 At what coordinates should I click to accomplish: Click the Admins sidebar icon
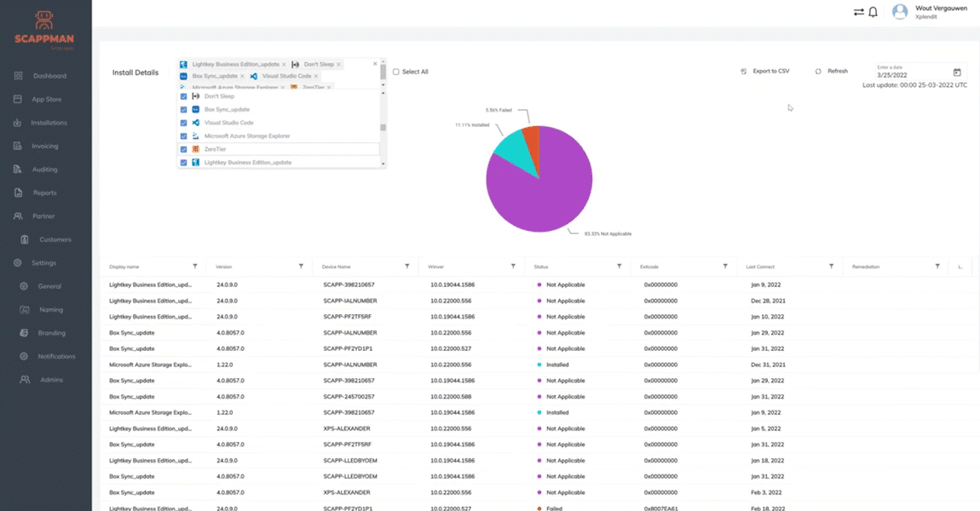[x=25, y=380]
